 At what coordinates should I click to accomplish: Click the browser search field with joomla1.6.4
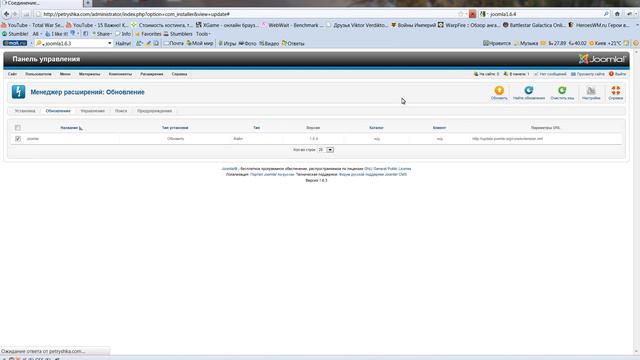tap(545, 14)
